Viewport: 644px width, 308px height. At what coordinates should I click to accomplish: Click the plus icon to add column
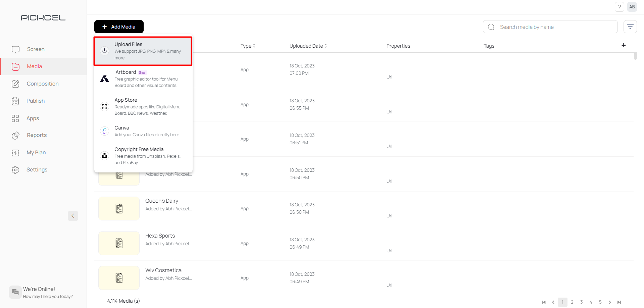click(624, 45)
